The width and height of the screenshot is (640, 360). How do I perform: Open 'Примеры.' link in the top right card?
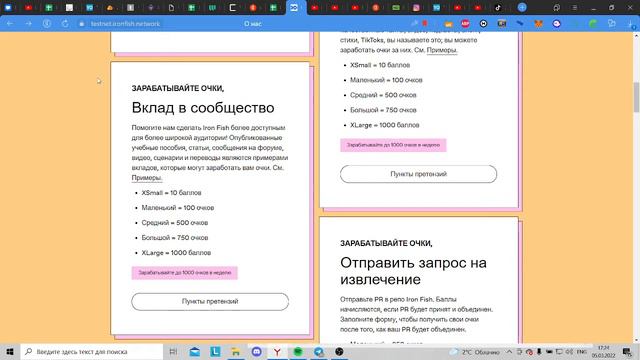pos(442,50)
